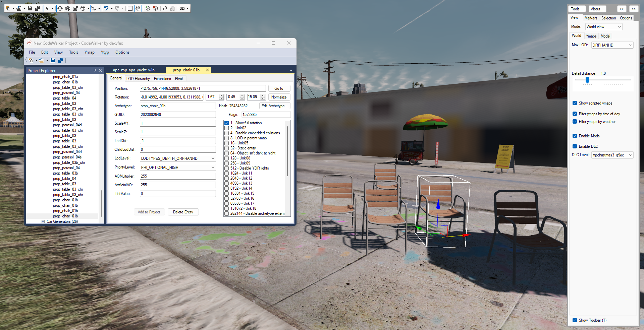Click the greyed Redo arrow
Image resolution: width=644 pixels, height=330 pixels.
point(117,8)
